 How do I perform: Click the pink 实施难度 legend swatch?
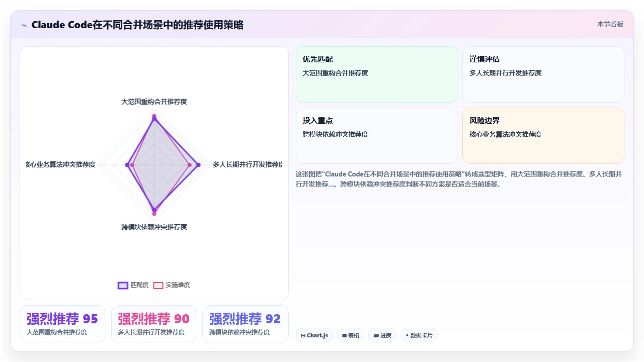coord(158,285)
